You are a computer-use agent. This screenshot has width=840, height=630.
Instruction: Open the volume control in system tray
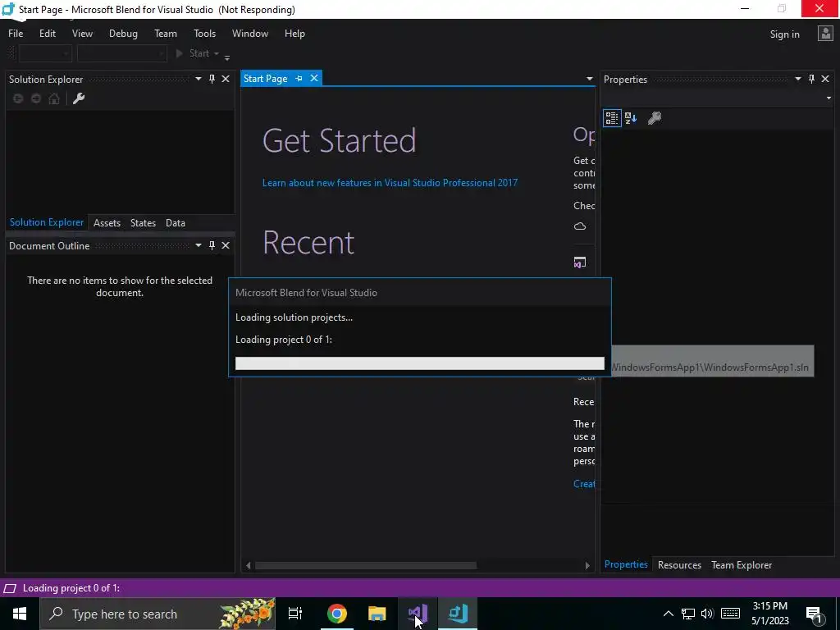707,614
